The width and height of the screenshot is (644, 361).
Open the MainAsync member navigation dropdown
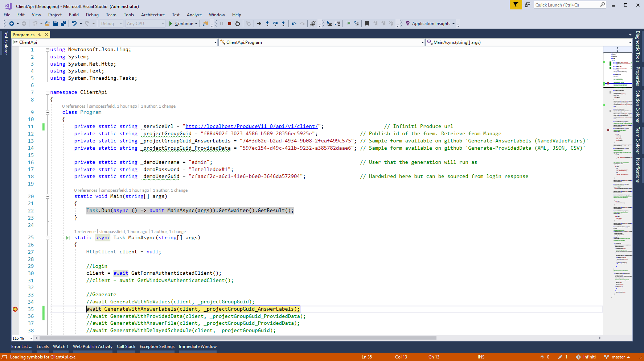pyautogui.click(x=630, y=42)
